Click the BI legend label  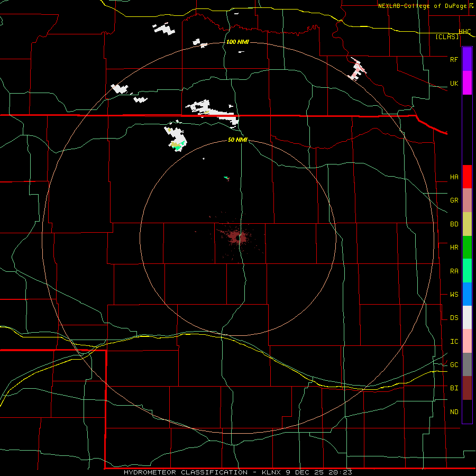[454, 388]
